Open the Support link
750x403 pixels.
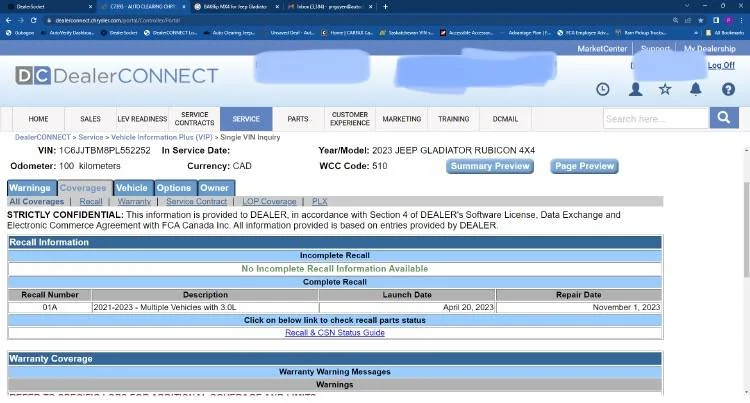[655, 49]
